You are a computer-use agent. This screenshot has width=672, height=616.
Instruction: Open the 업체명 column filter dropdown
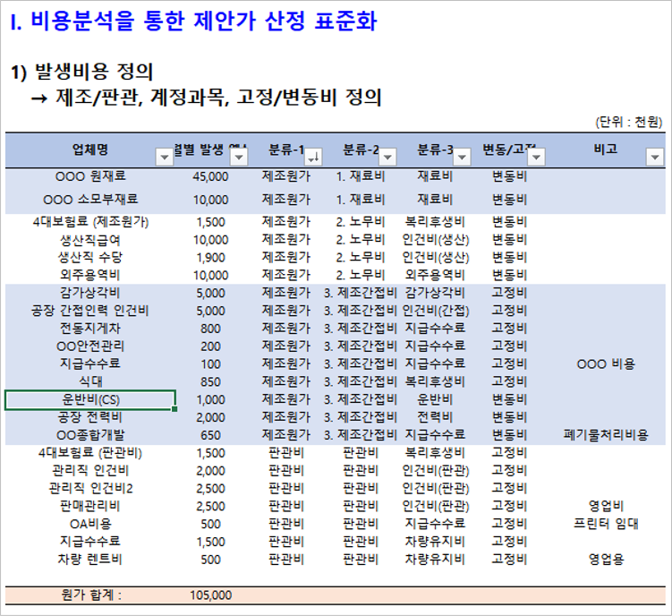164,157
